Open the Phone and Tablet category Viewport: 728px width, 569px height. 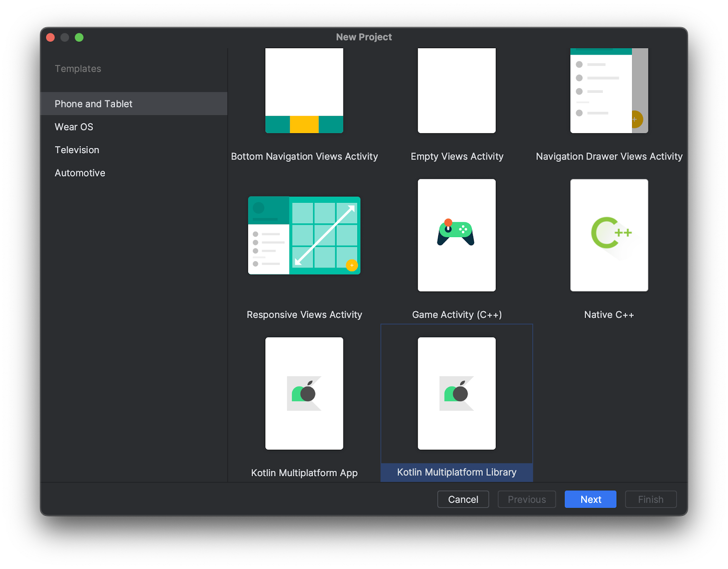coord(134,104)
